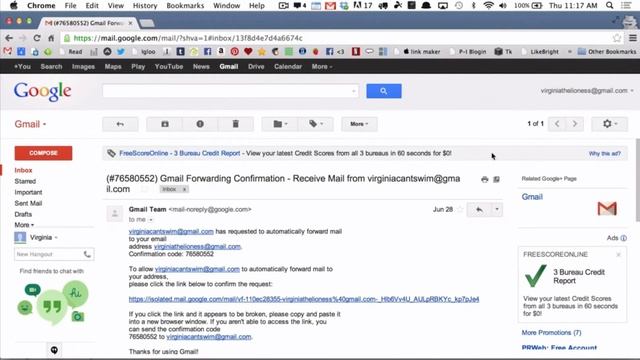
Task: Archive this email with the archive icon
Action: tap(164, 124)
